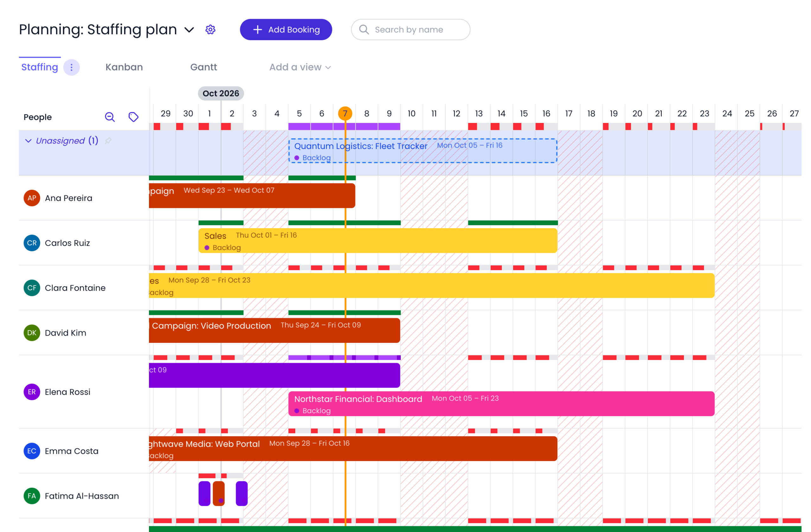
Task: Click the search magnifier icon
Action: pos(364,30)
